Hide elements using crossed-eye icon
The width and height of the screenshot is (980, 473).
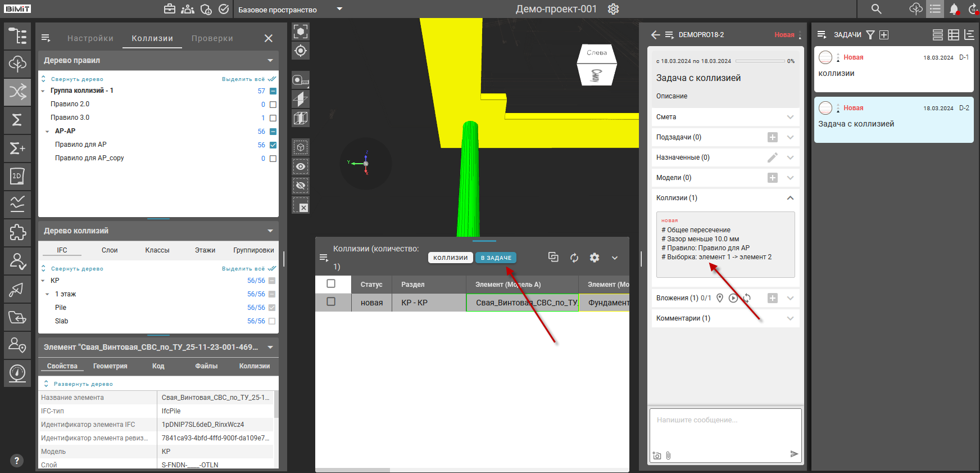[x=301, y=186]
